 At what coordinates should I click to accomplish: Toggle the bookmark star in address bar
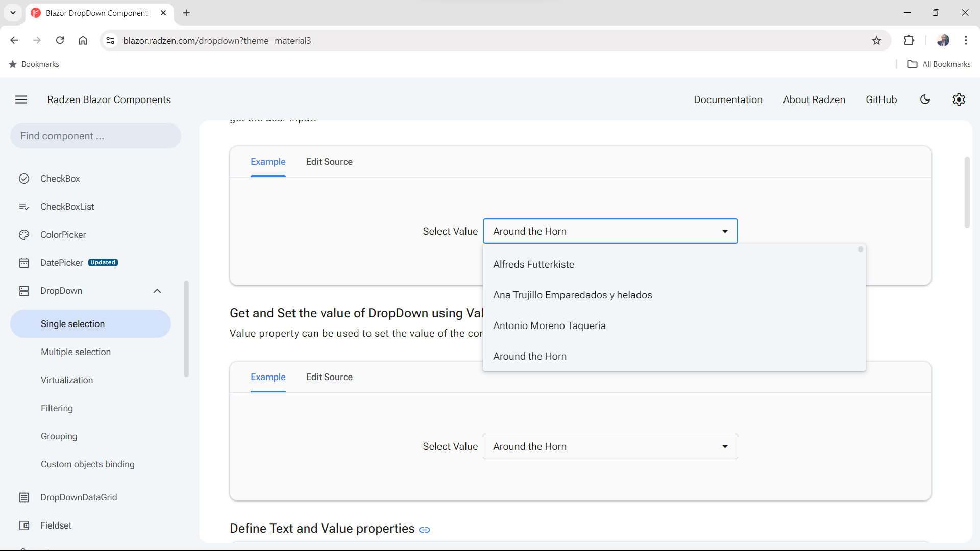pyautogui.click(x=877, y=40)
